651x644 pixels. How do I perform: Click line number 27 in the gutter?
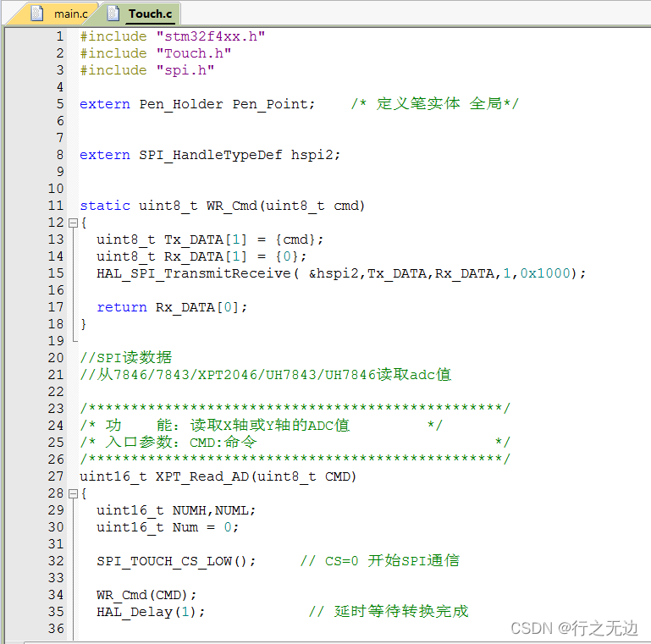(x=56, y=476)
